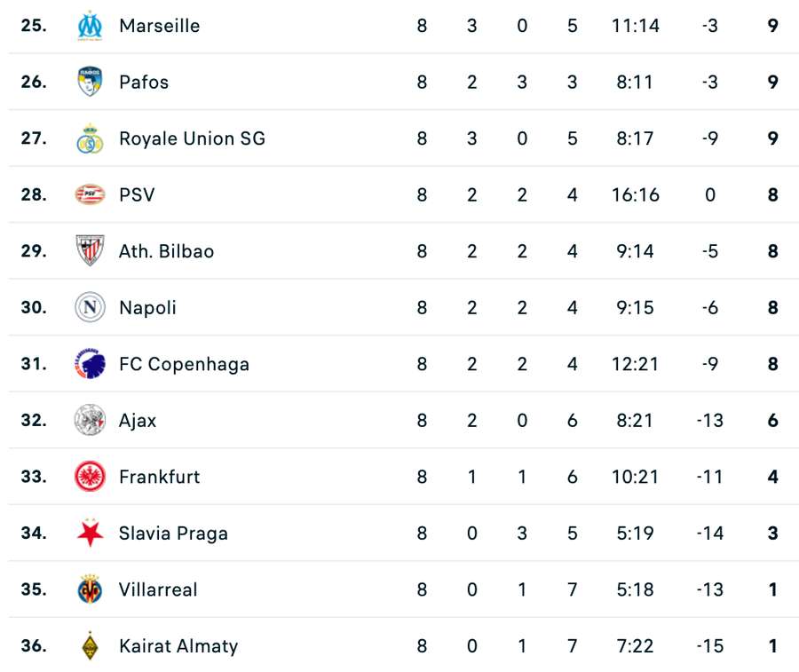Click PSV's 16:16 goals score
This screenshot has height=672, width=799.
pyautogui.click(x=635, y=194)
